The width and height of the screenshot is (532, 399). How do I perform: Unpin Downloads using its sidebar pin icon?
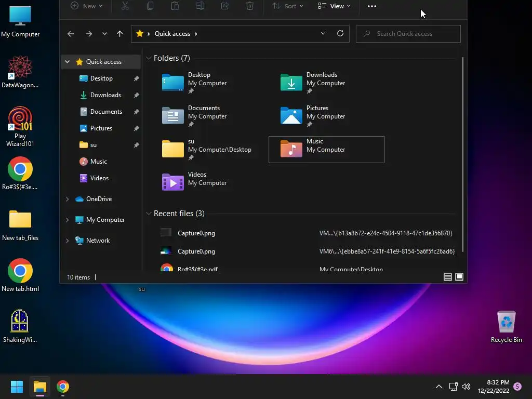(137, 95)
